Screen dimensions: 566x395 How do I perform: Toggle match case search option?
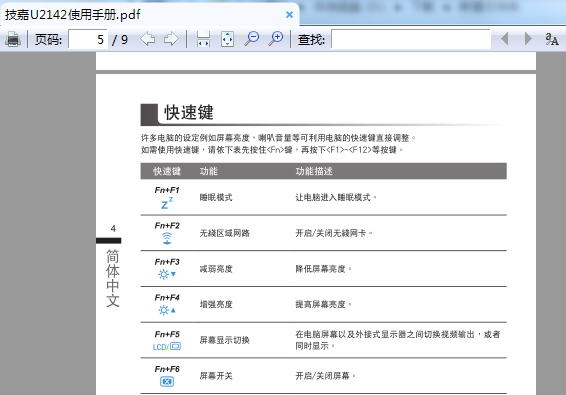click(552, 39)
